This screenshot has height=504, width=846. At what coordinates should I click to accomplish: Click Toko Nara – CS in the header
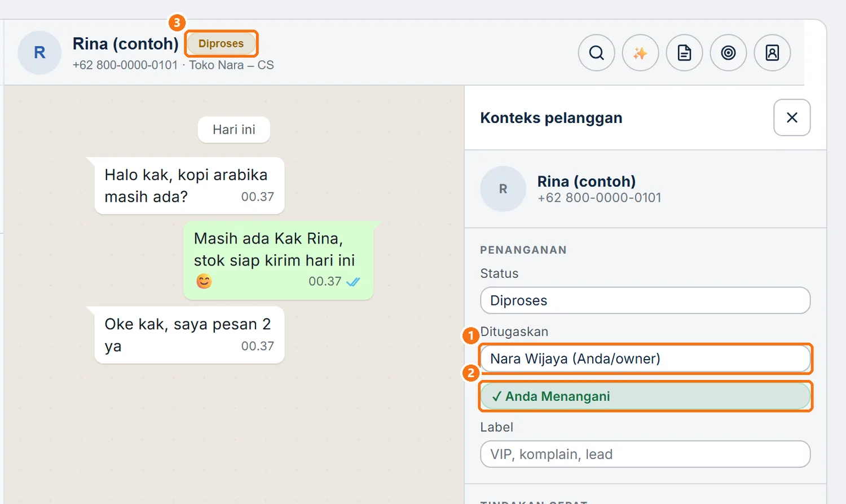231,65
